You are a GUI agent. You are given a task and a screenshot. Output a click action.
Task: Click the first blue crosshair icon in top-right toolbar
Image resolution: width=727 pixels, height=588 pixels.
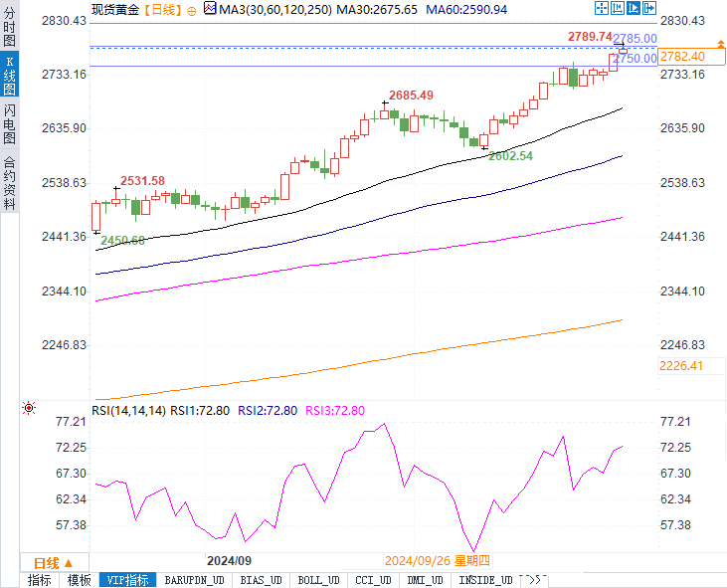pos(601,9)
